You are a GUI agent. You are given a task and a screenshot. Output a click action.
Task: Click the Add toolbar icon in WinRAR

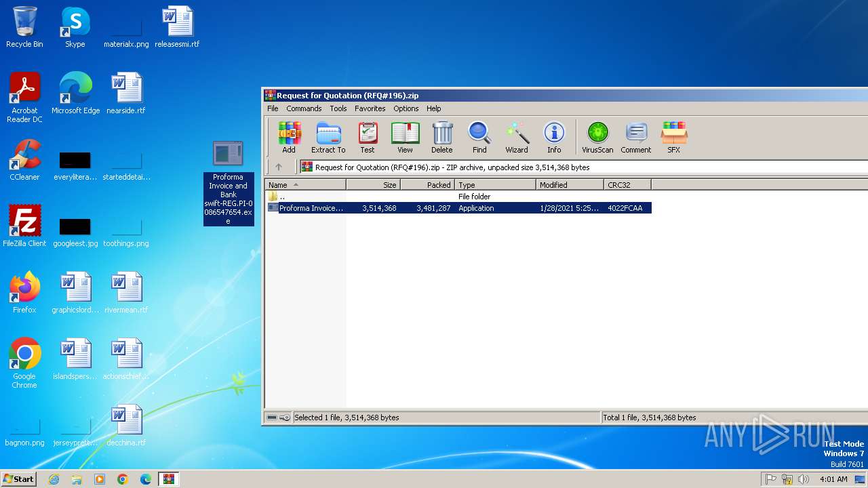[x=289, y=138]
